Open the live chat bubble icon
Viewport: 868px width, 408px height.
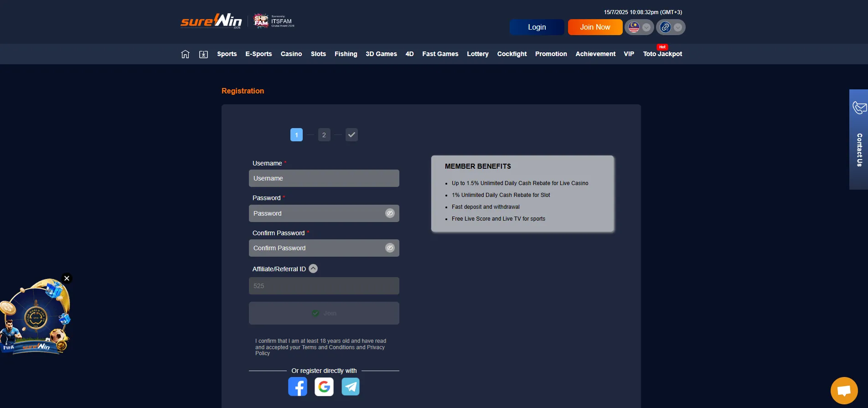pyautogui.click(x=844, y=391)
